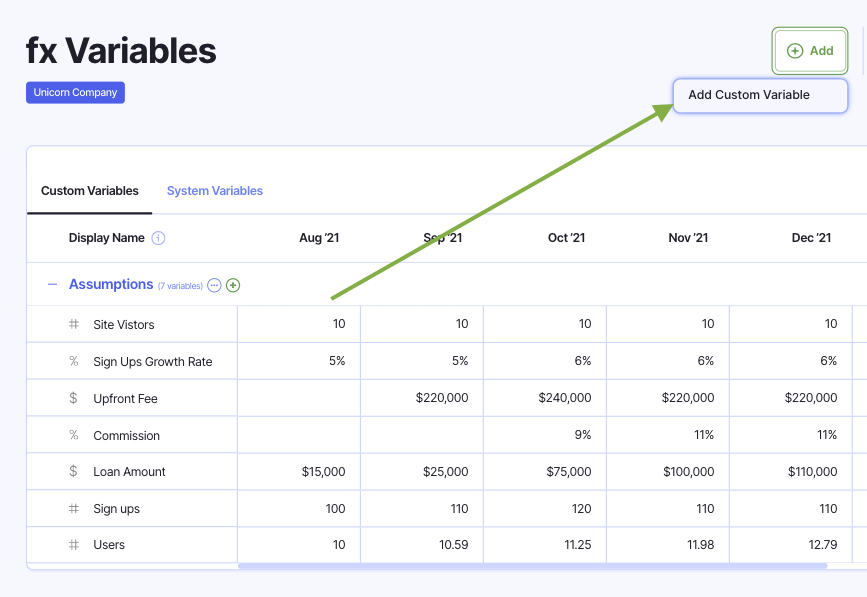Select Add Custom Variable menu option

(749, 95)
